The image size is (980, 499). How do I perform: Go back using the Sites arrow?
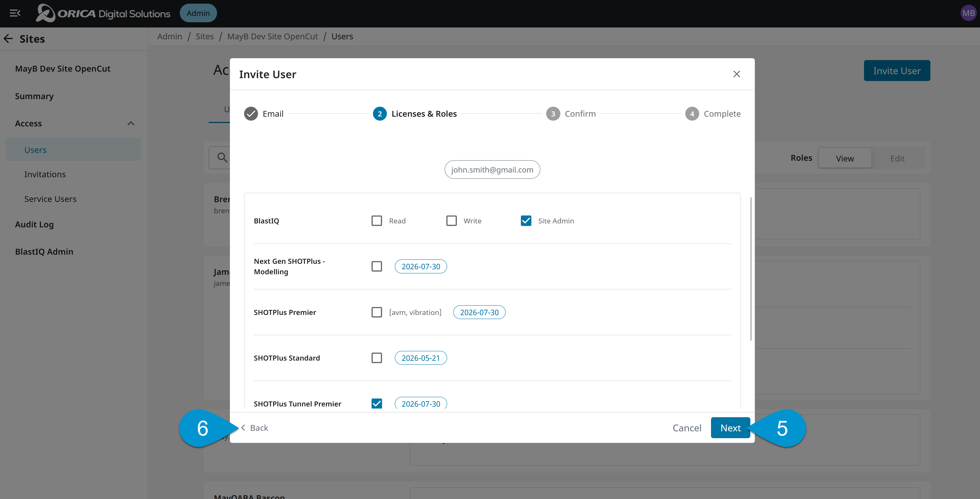(8, 39)
